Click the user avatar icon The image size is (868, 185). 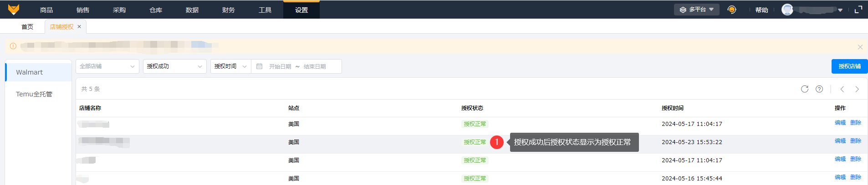[x=787, y=10]
